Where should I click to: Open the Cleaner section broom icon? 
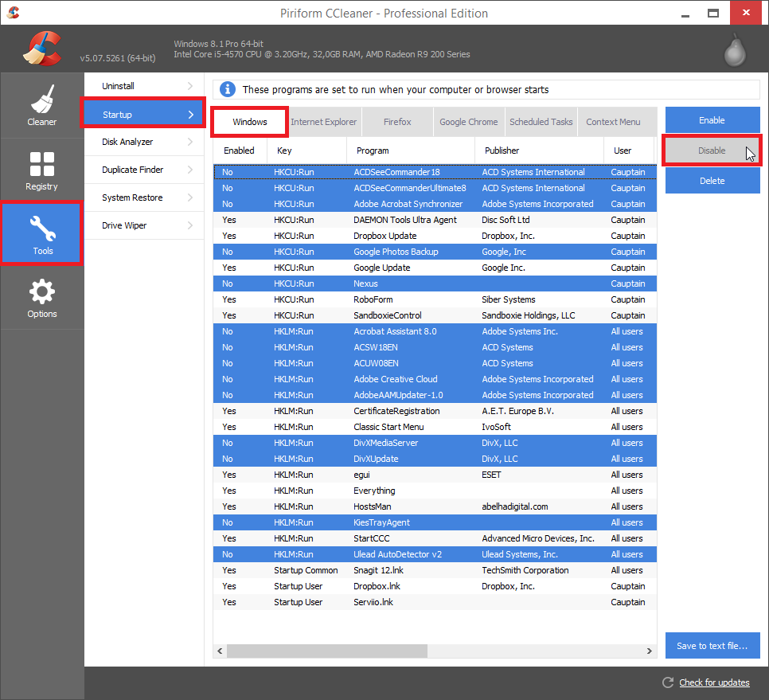coord(41,99)
